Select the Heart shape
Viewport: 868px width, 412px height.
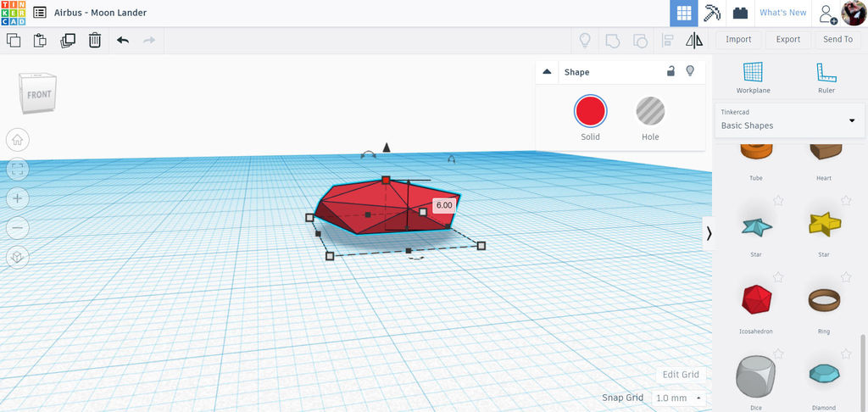click(x=824, y=151)
